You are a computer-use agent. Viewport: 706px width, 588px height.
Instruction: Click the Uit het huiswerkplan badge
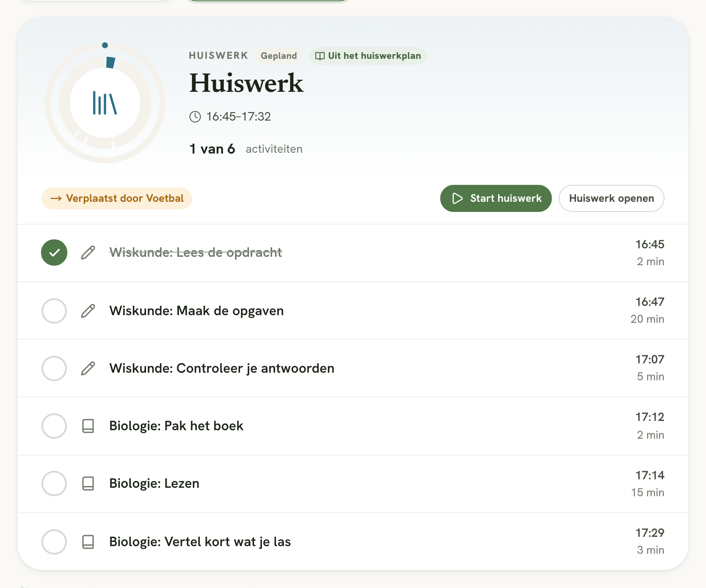368,56
